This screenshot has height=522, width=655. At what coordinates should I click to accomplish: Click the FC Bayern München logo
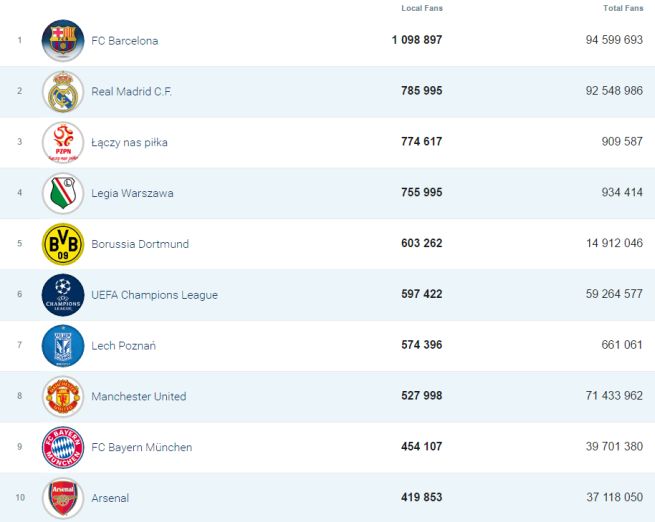click(63, 447)
